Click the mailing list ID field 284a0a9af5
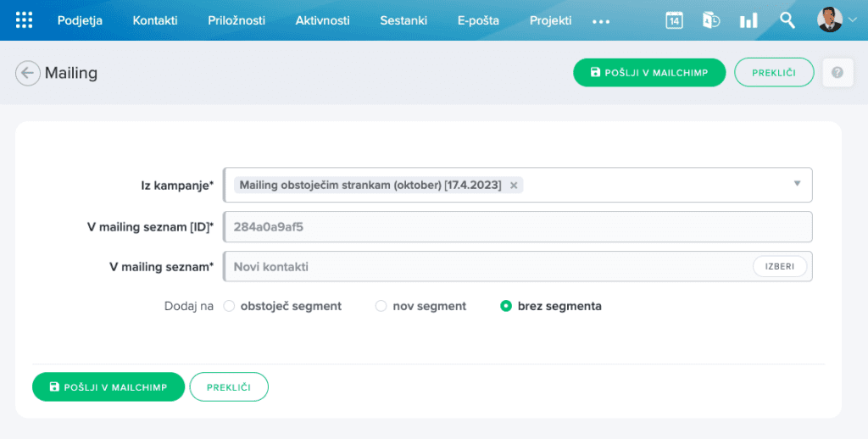This screenshot has height=439, width=868. (x=518, y=227)
